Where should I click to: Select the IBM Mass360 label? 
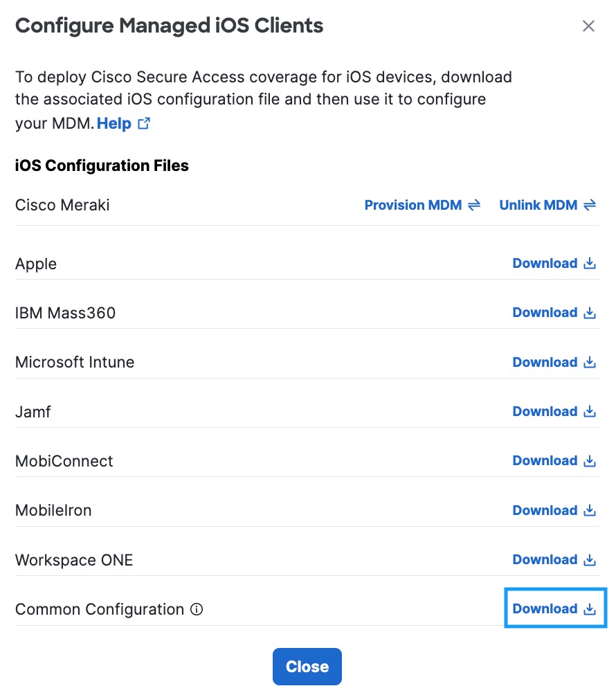click(x=65, y=313)
